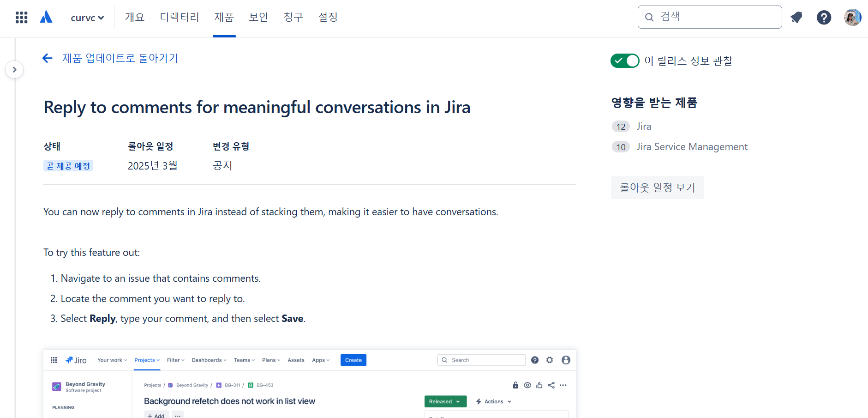The image size is (868, 418).
Task: Click the Jira Service Management affected product
Action: pyautogui.click(x=692, y=147)
